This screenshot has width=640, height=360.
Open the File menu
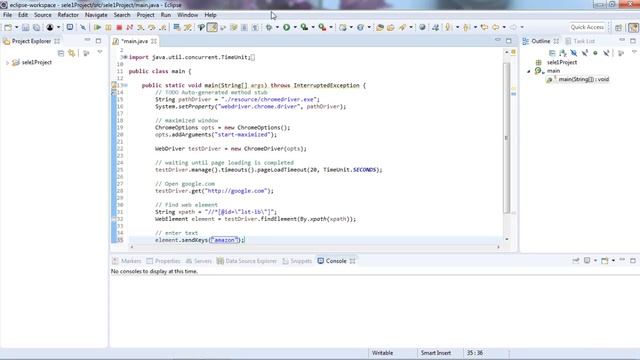pyautogui.click(x=7, y=15)
